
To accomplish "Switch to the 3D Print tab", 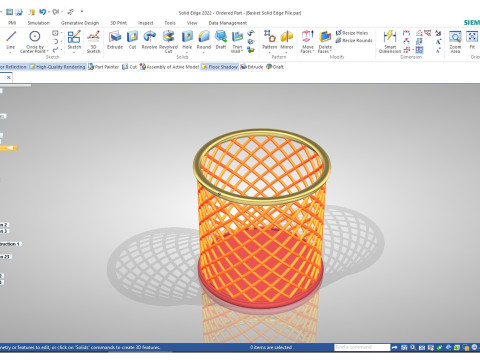I will [118, 23].
